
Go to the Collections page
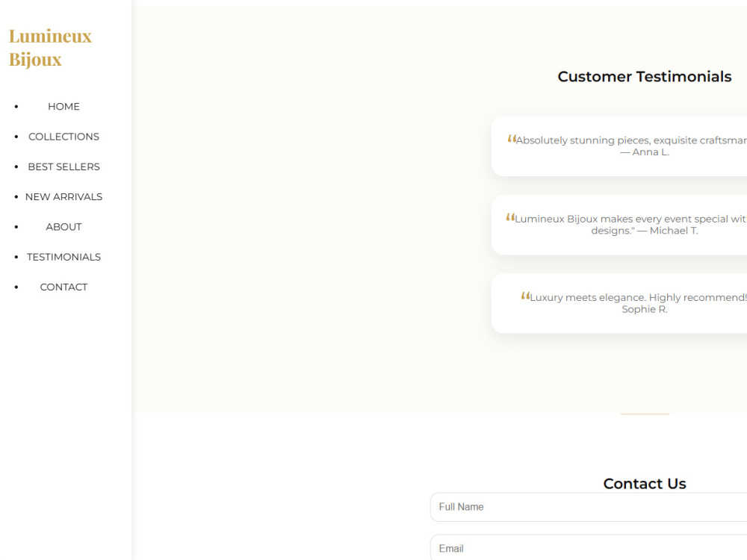coord(63,137)
